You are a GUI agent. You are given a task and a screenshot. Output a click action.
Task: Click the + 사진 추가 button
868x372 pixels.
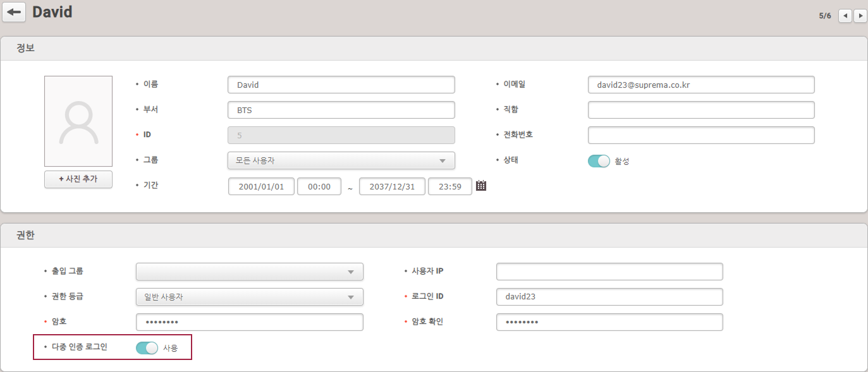78,179
